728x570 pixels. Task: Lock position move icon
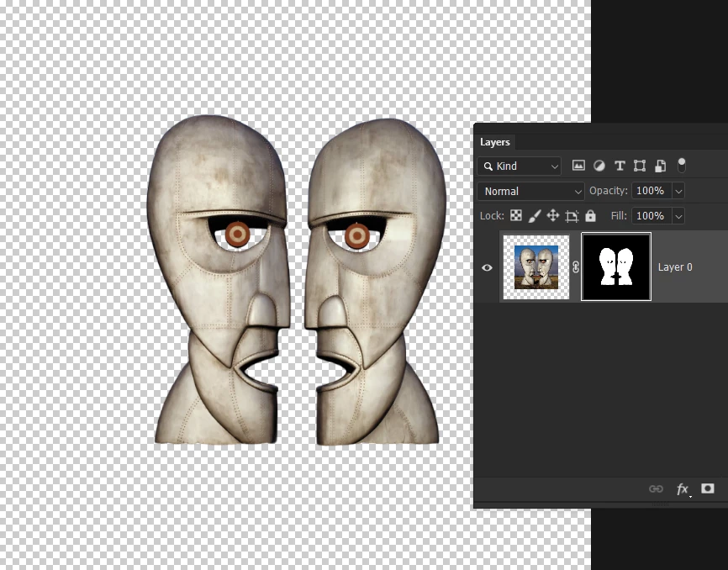click(x=552, y=215)
